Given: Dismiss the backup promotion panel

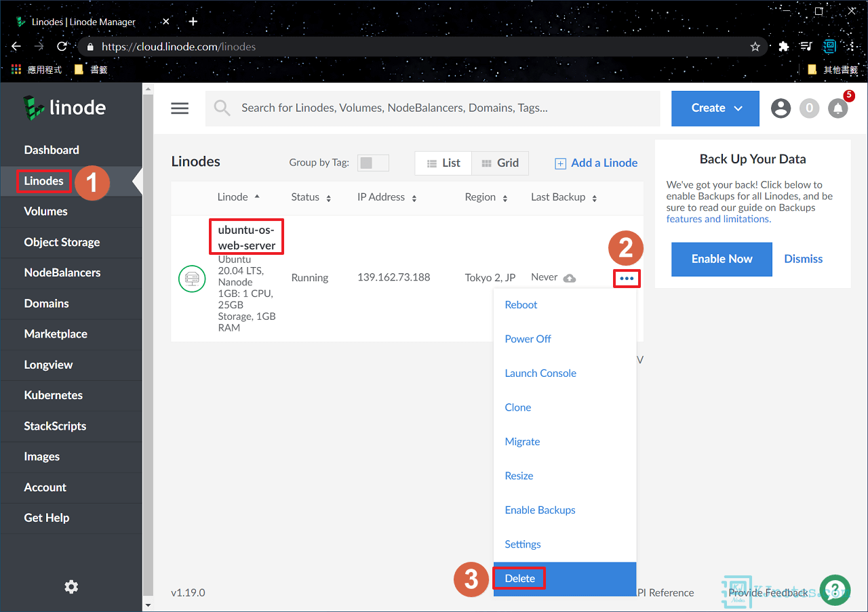Looking at the screenshot, I should pyautogui.click(x=803, y=259).
